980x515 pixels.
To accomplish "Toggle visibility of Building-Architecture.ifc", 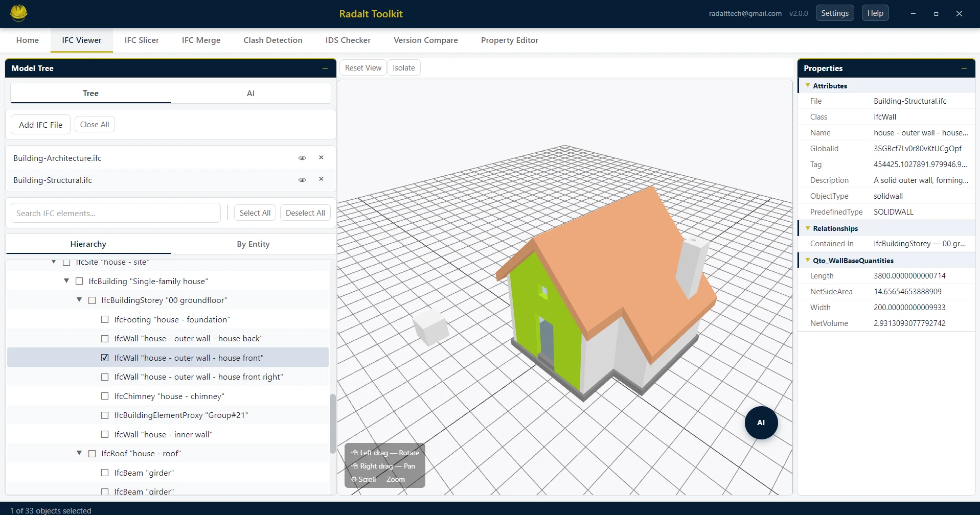I will (x=302, y=158).
